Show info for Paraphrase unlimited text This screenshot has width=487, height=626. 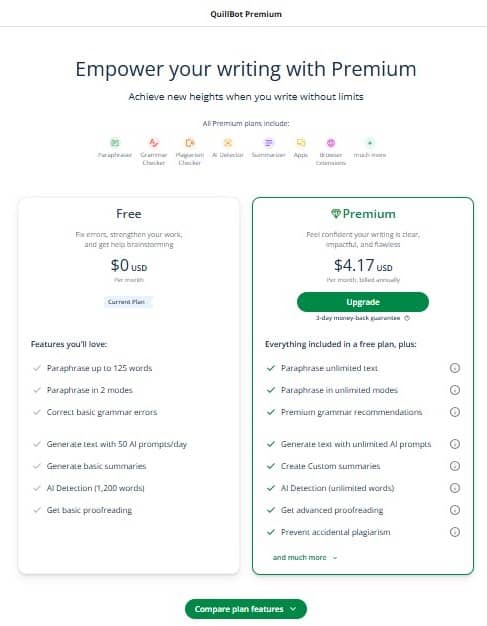455,368
